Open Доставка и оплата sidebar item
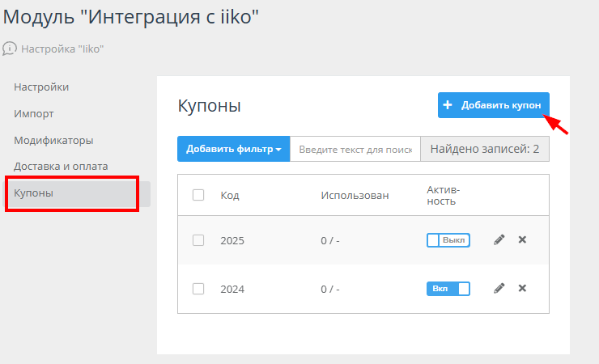The height and width of the screenshot is (364, 599). tap(61, 166)
